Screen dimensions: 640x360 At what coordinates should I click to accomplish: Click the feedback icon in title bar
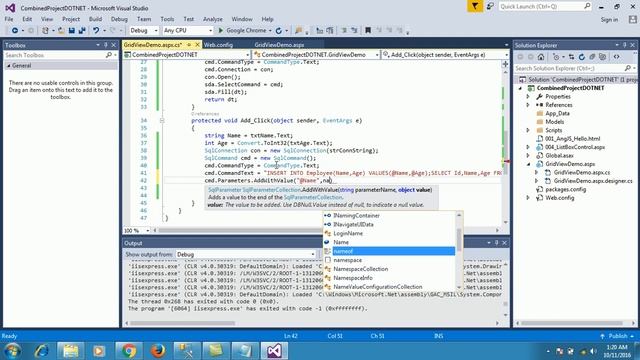click(x=490, y=6)
